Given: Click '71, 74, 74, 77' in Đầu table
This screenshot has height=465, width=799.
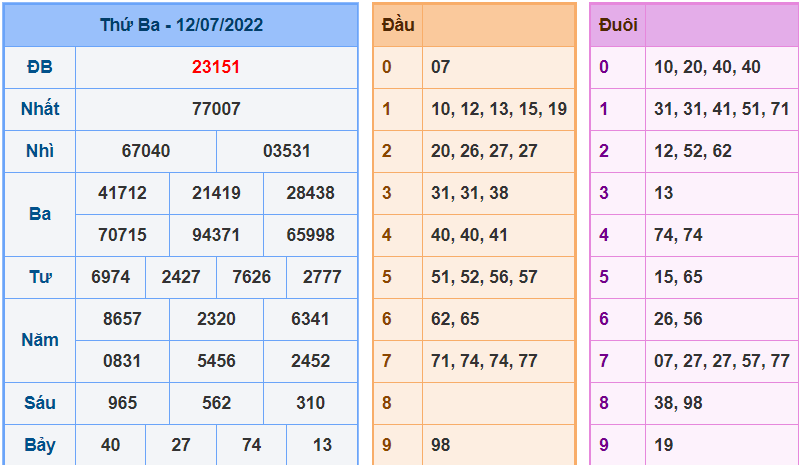Looking at the screenshot, I should click(484, 361).
